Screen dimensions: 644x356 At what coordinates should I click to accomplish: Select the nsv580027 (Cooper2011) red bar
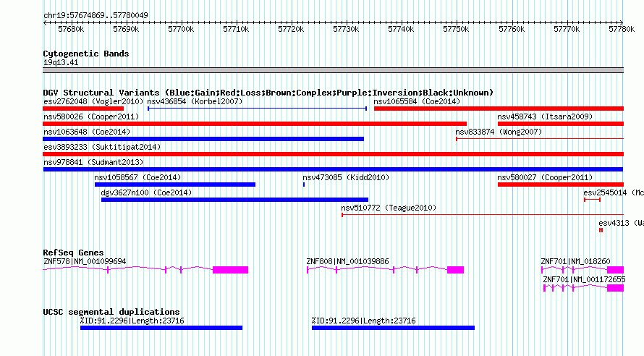point(561,185)
